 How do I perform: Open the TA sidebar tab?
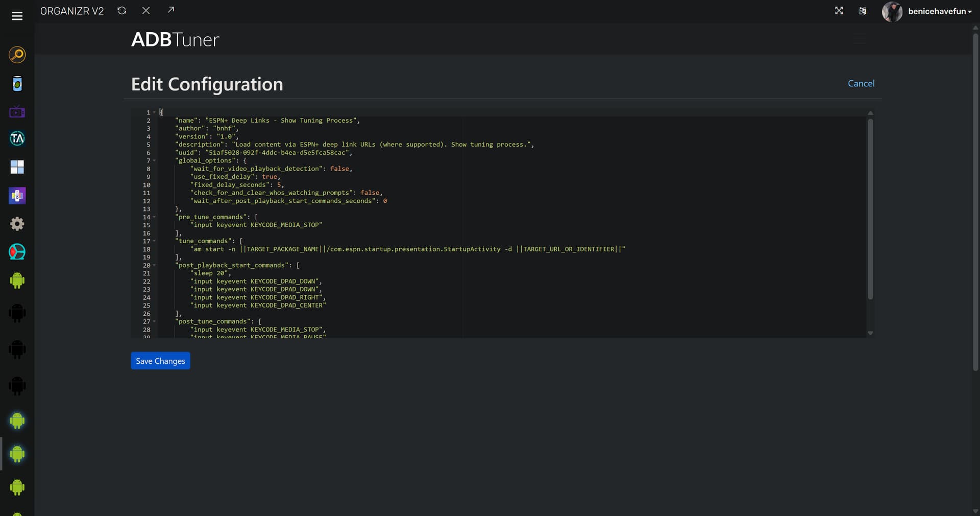[17, 138]
